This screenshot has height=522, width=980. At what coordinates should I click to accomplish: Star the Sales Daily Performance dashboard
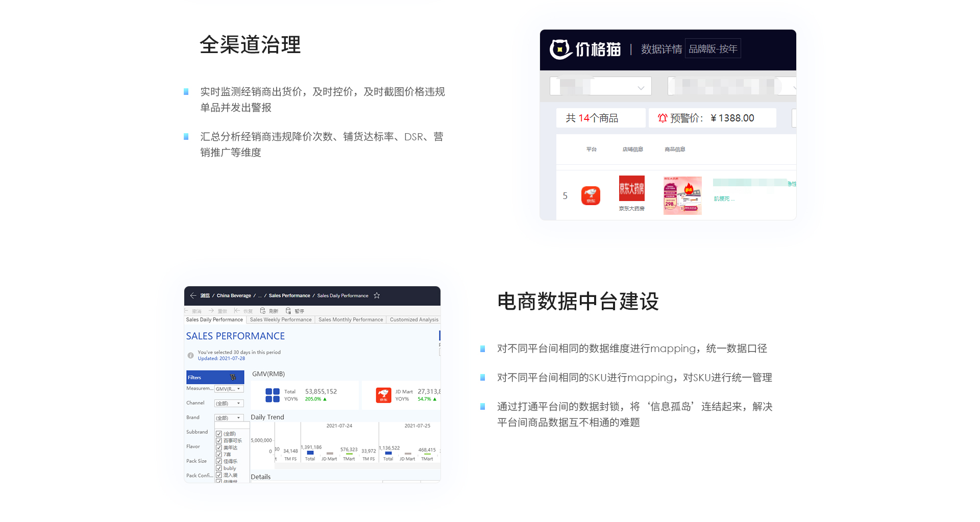coord(377,295)
